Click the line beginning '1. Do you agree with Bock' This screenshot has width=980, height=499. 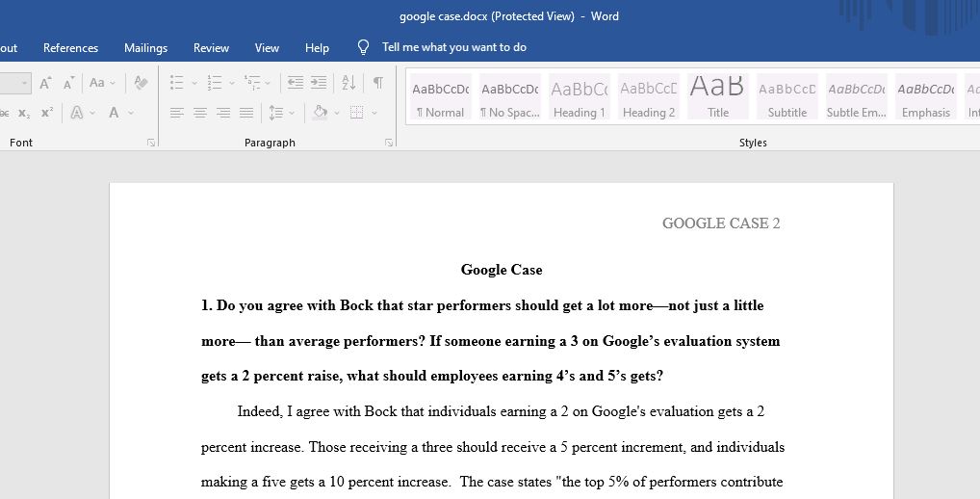482,305
